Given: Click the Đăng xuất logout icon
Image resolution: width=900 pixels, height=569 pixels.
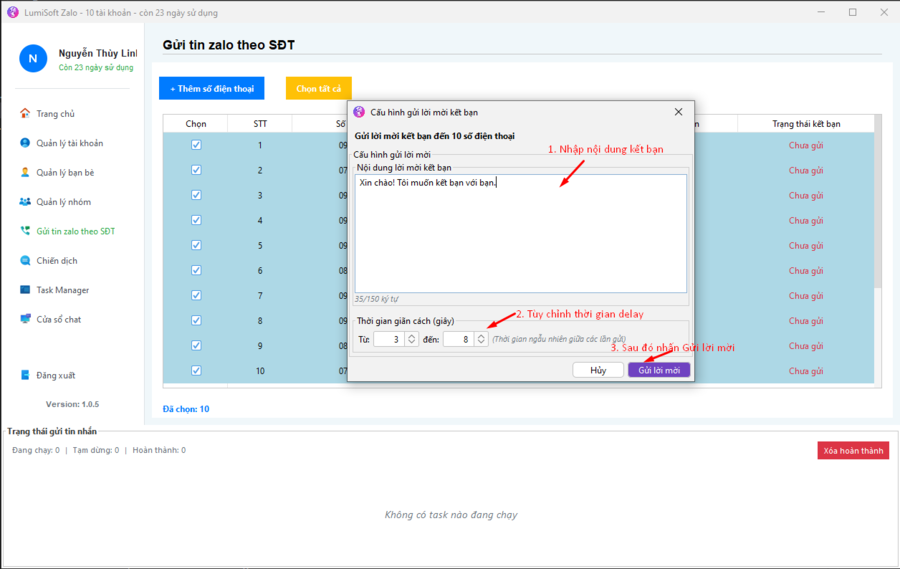Looking at the screenshot, I should [26, 376].
